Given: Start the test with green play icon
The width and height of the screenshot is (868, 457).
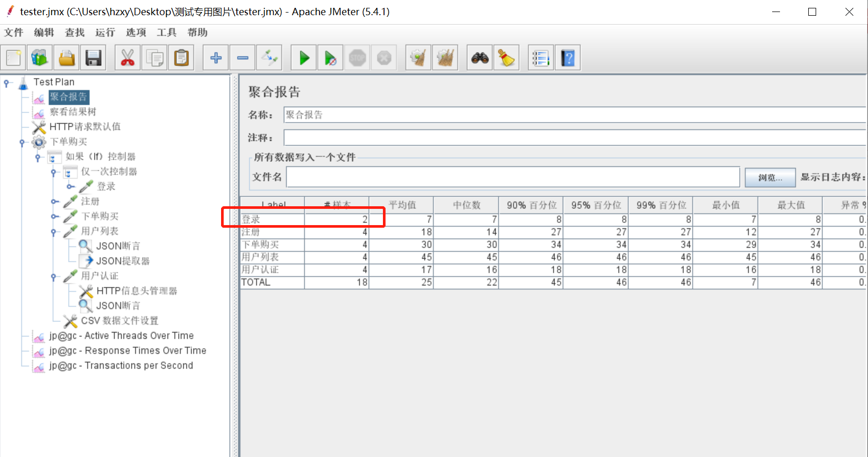Looking at the screenshot, I should click(x=304, y=58).
